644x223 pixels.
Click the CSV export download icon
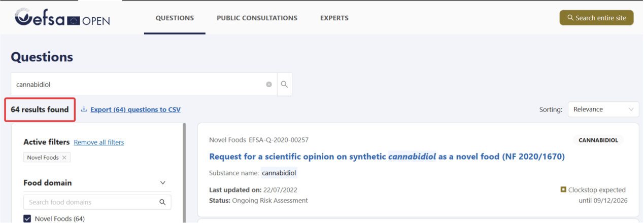(84, 109)
